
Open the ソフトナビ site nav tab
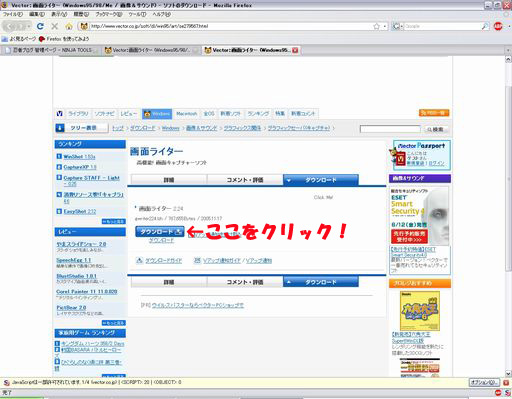coord(104,114)
